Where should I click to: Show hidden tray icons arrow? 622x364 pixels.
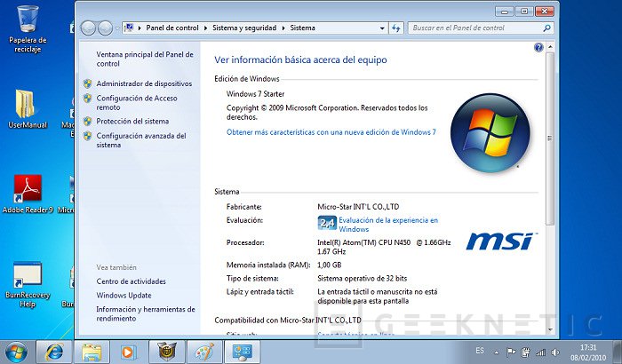pyautogui.click(x=496, y=352)
